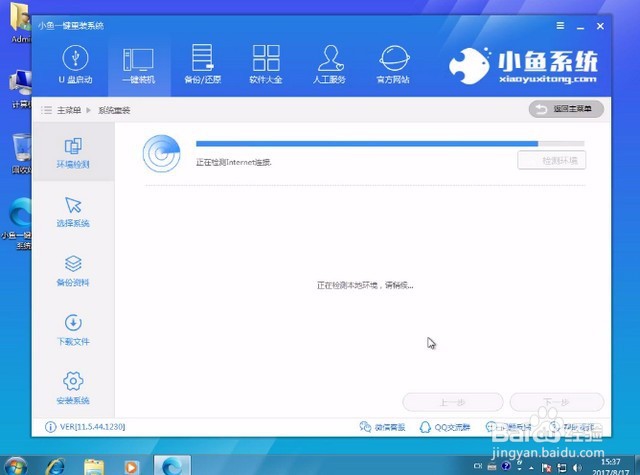Close the 小鱼 window
Screen dimensions: 640x475
pos(600,26)
